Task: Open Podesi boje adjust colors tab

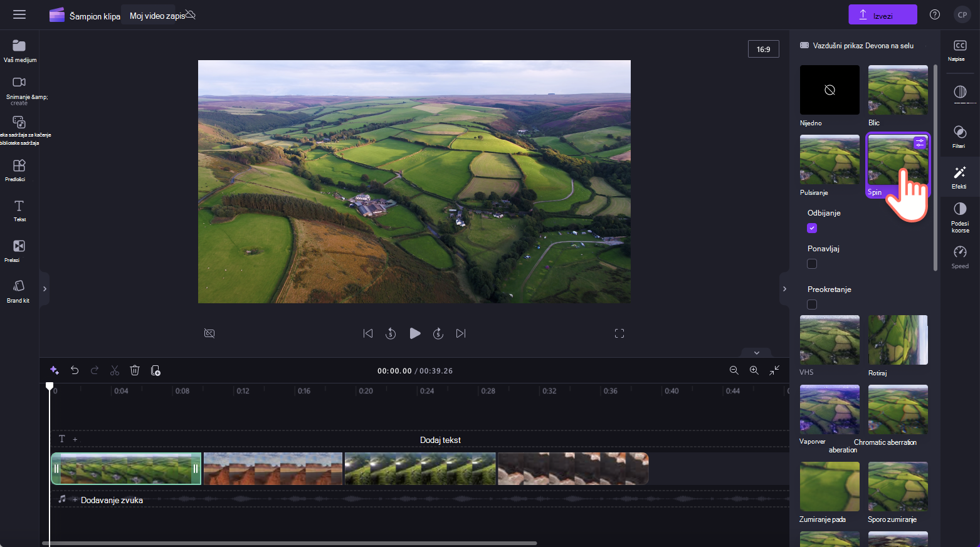Action: coord(960,217)
